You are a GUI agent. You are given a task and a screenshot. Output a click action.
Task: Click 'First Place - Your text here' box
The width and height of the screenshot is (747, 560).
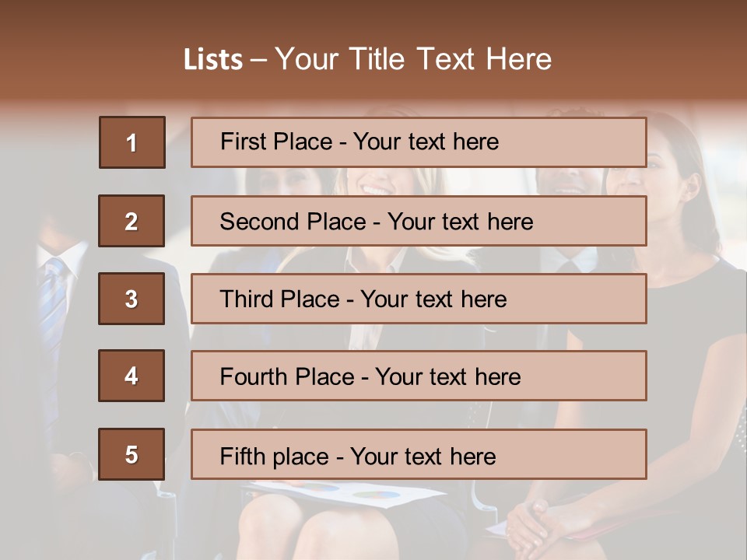[x=419, y=142]
